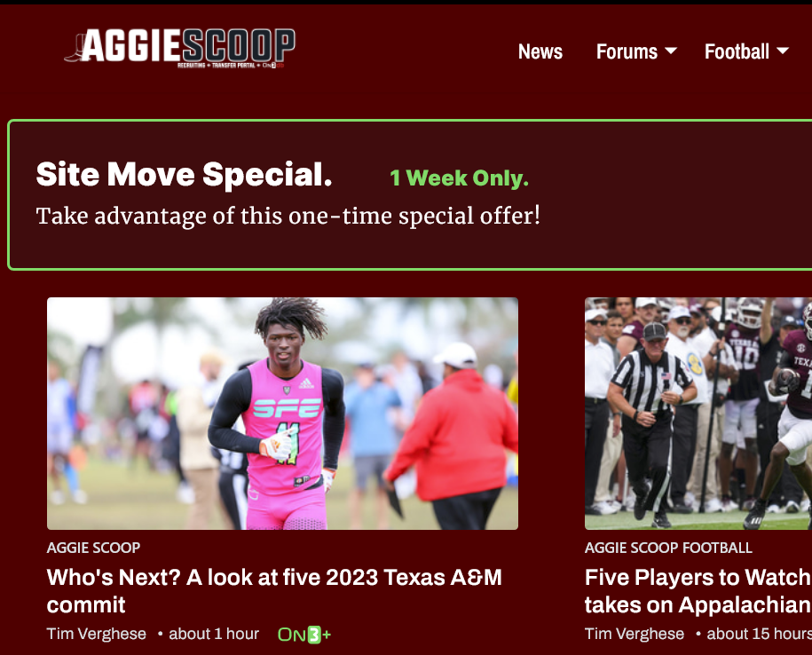The width and height of the screenshot is (812, 655).
Task: Open the referee sideline game photo thumbnail
Action: coord(698,414)
